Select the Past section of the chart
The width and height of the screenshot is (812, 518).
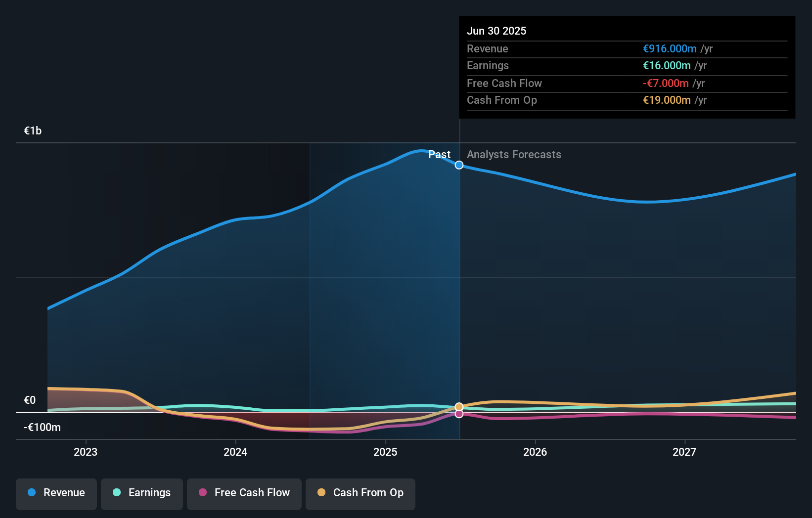(439, 154)
